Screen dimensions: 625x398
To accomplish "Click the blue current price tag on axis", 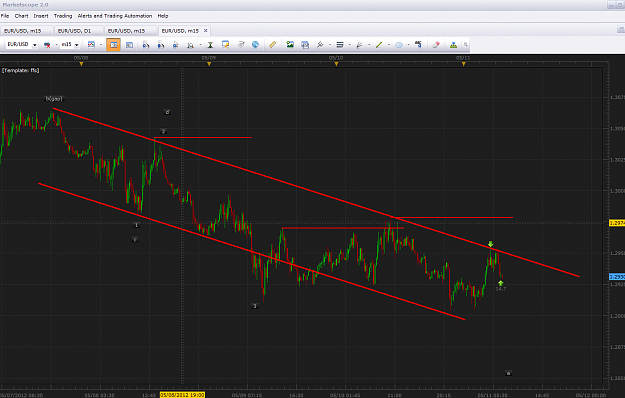I will (617, 277).
